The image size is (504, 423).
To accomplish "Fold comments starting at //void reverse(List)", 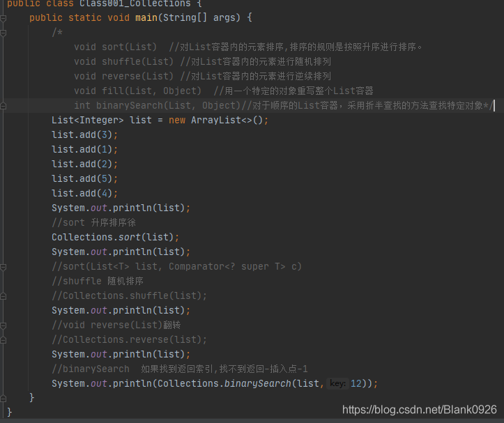I will (x=3, y=325).
